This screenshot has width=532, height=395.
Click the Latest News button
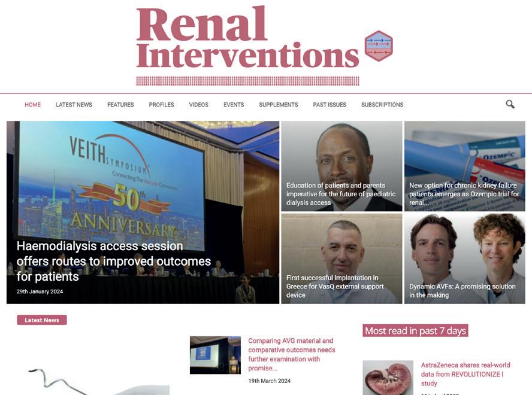pos(42,320)
